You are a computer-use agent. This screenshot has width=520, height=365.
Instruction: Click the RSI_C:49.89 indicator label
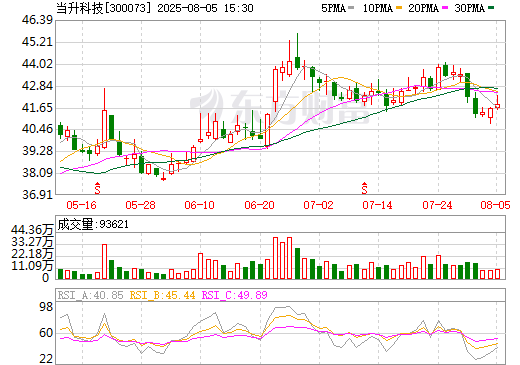coord(235,295)
